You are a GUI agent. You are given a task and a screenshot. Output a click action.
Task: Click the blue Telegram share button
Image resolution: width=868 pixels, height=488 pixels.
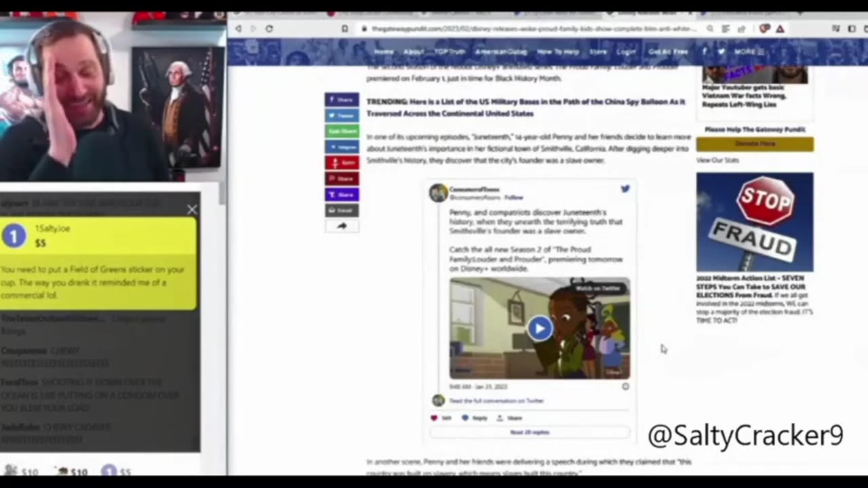pyautogui.click(x=342, y=146)
